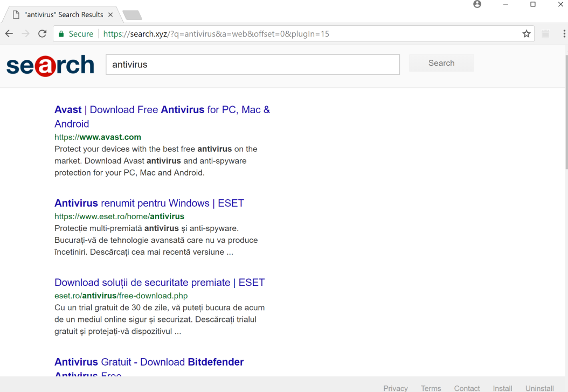This screenshot has height=392, width=568.
Task: Bookmark this page with the star
Action: coord(527,34)
